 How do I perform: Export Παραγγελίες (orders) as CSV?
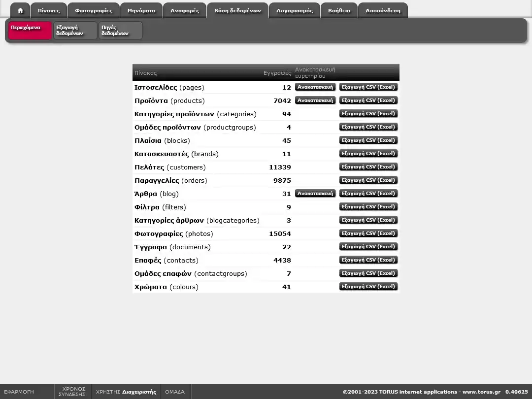point(368,180)
